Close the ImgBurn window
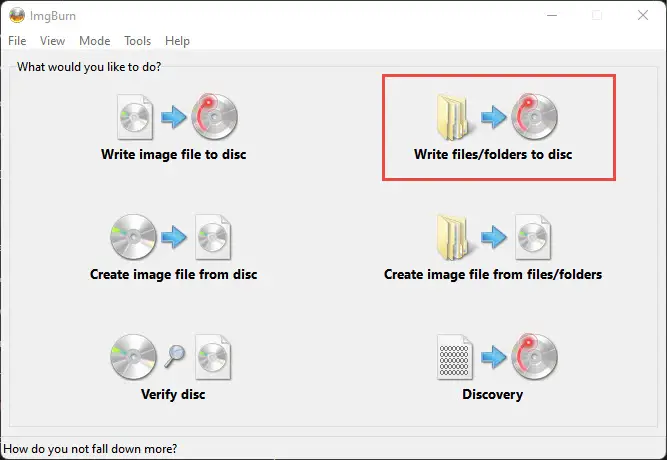The height and width of the screenshot is (460, 667). [643, 15]
